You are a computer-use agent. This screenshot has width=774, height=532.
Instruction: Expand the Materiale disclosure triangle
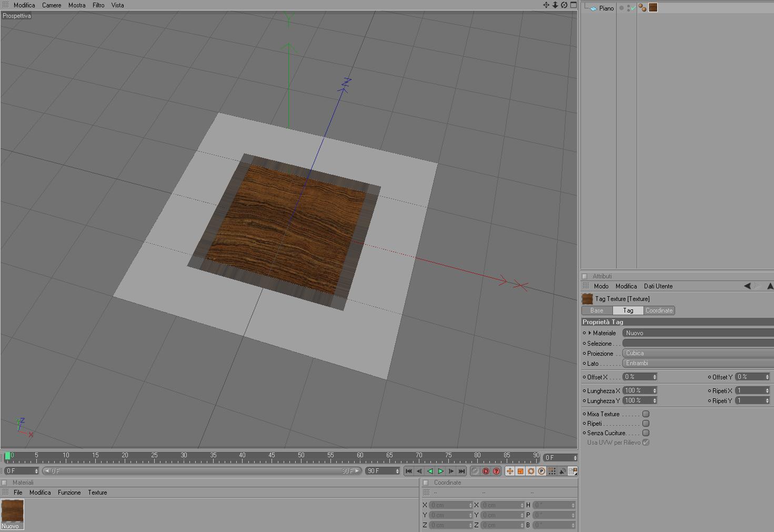click(590, 333)
